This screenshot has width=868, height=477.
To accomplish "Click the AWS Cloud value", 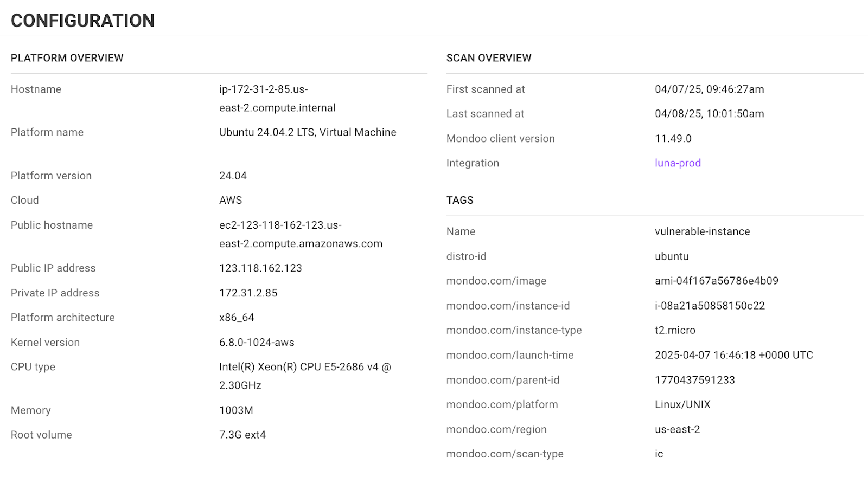I will pos(231,200).
